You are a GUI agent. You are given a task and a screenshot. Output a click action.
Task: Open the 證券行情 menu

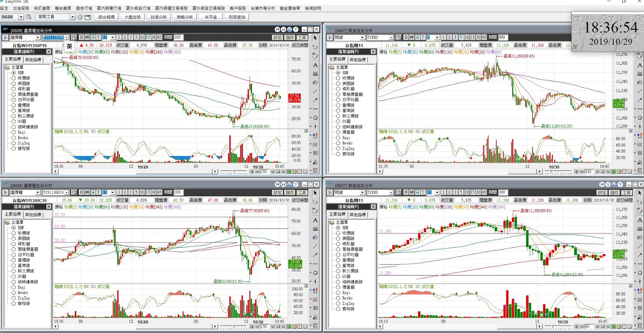pyautogui.click(x=84, y=8)
